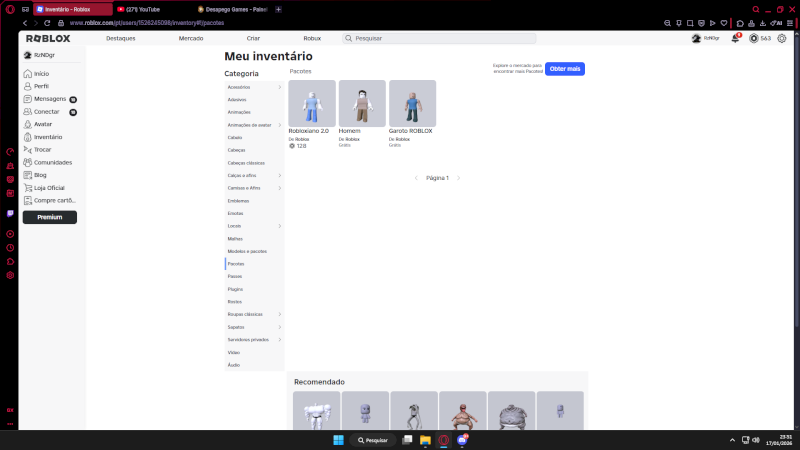Open the Twitch icon in Opera sidebar

[10, 213]
